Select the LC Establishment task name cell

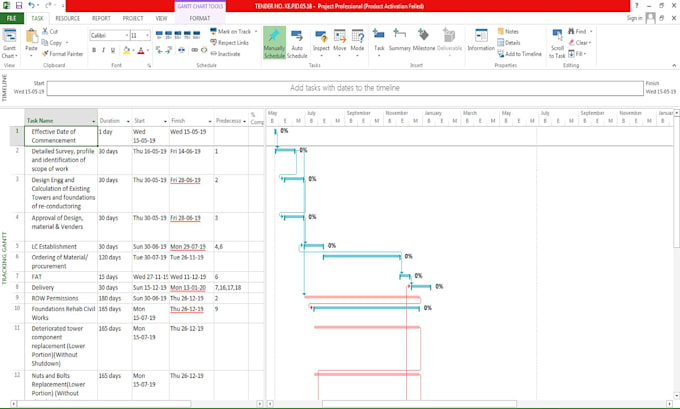pyautogui.click(x=61, y=246)
